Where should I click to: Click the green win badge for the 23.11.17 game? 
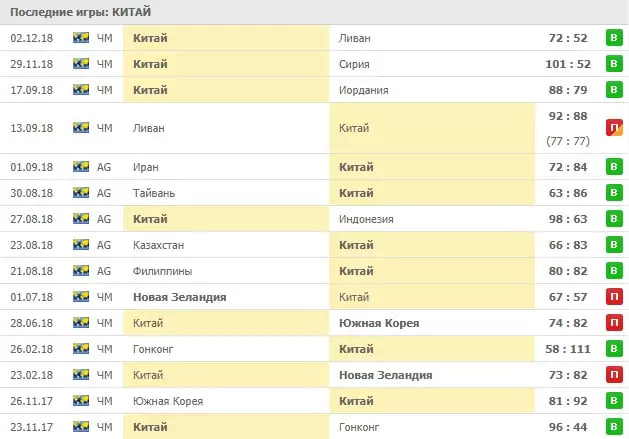[x=614, y=427]
